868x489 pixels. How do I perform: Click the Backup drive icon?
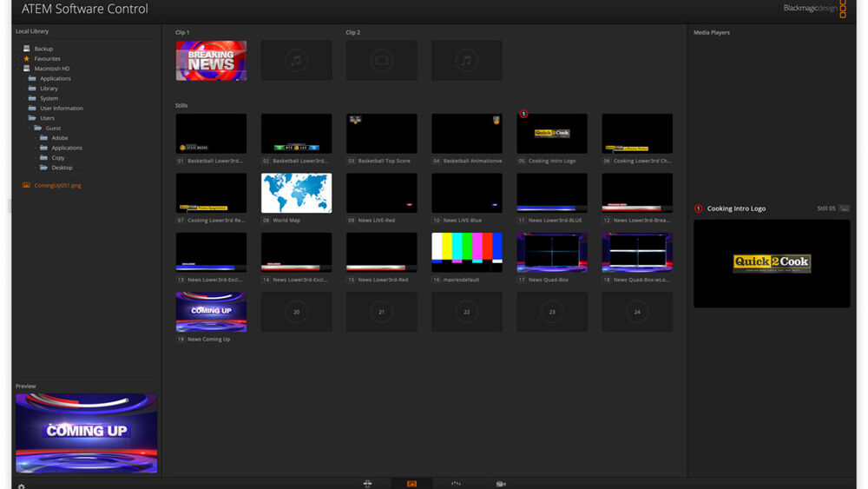27,49
